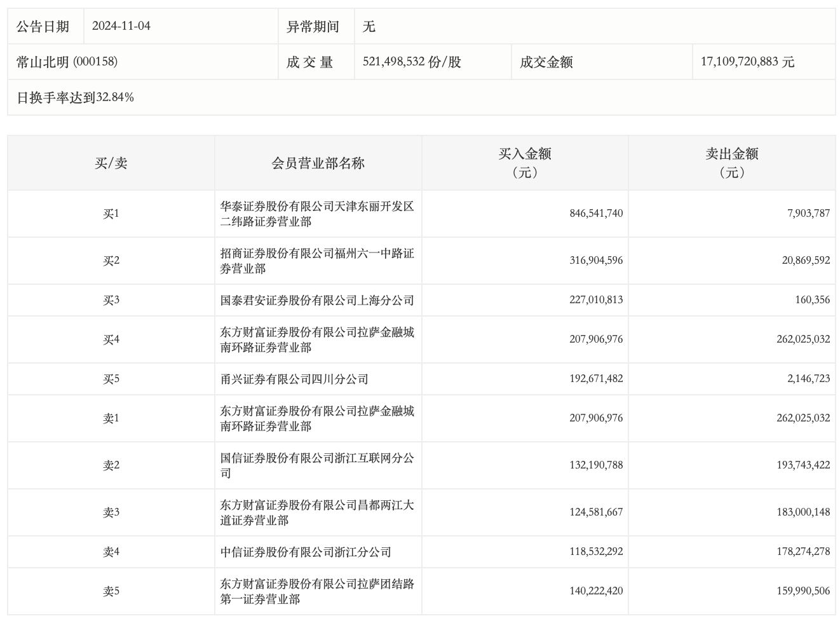Image resolution: width=840 pixels, height=623 pixels.
Task: Click the buy amount 846,541,740 cell
Action: 596,214
